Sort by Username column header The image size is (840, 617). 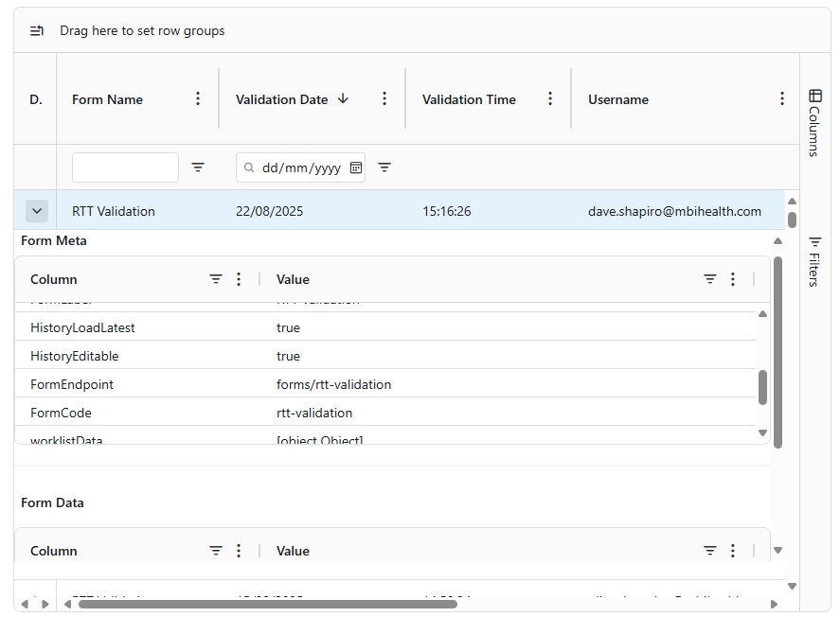tap(618, 99)
